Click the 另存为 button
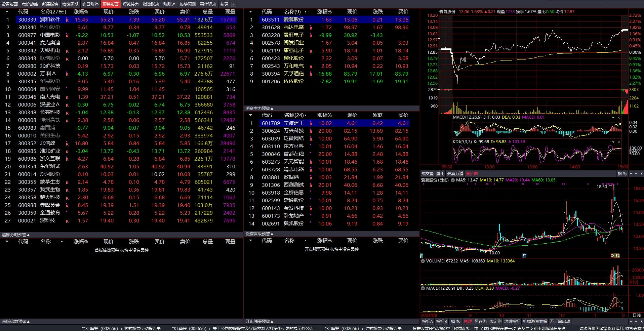The width and height of the screenshot is (644, 331). [x=481, y=322]
